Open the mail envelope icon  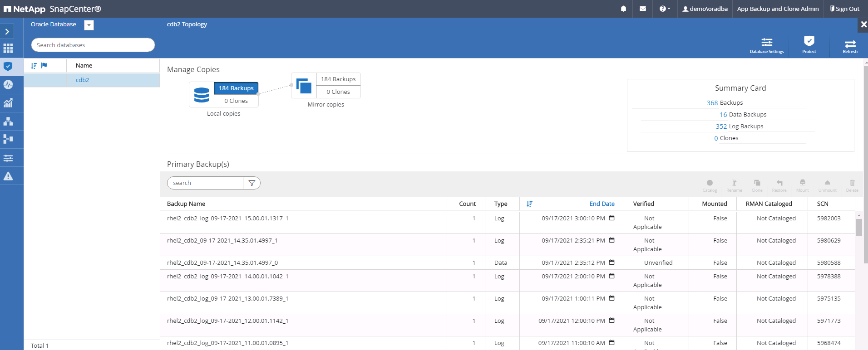(x=643, y=9)
